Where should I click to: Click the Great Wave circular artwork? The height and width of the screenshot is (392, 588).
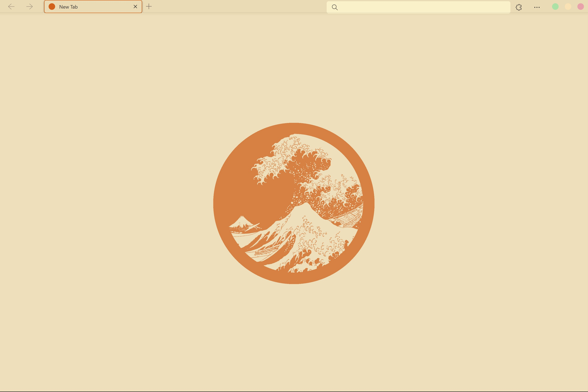pyautogui.click(x=294, y=203)
